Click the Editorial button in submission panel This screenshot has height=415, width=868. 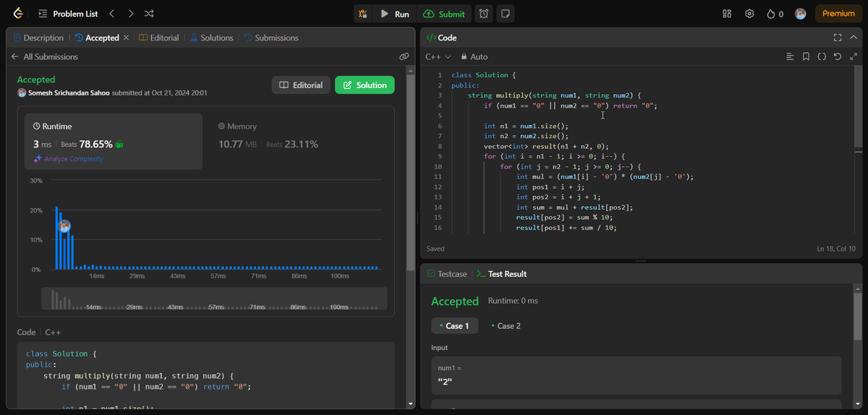[301, 85]
